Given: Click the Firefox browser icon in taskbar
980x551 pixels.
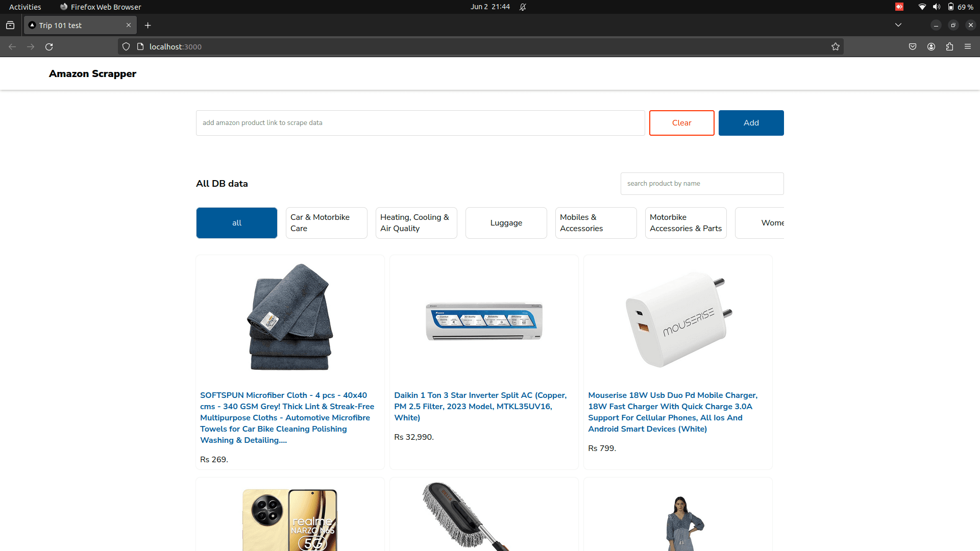Looking at the screenshot, I should pos(63,7).
